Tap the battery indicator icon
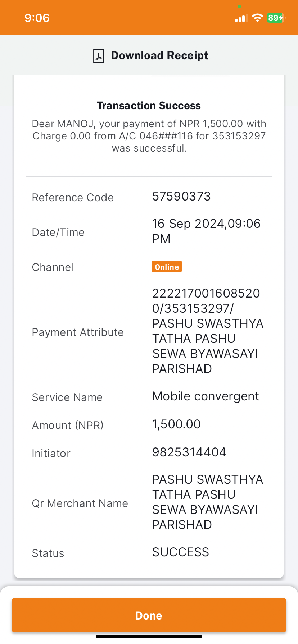This screenshot has width=298, height=644. click(x=276, y=18)
